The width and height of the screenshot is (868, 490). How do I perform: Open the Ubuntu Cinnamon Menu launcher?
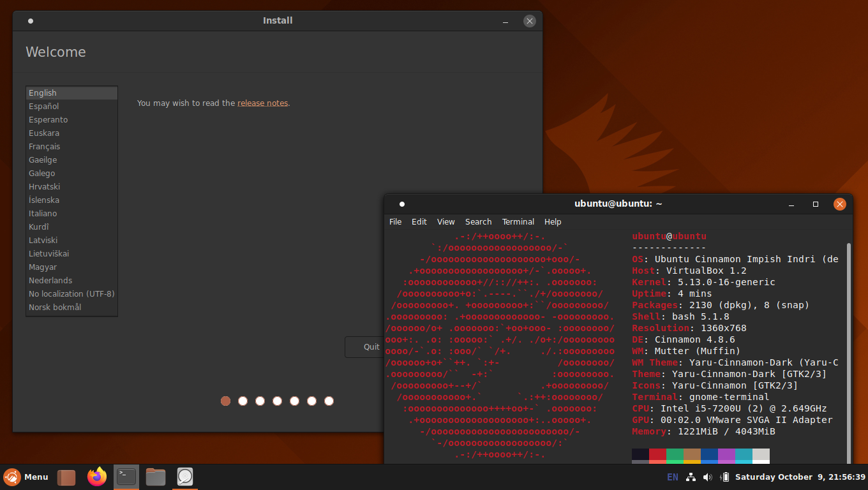pyautogui.click(x=26, y=477)
